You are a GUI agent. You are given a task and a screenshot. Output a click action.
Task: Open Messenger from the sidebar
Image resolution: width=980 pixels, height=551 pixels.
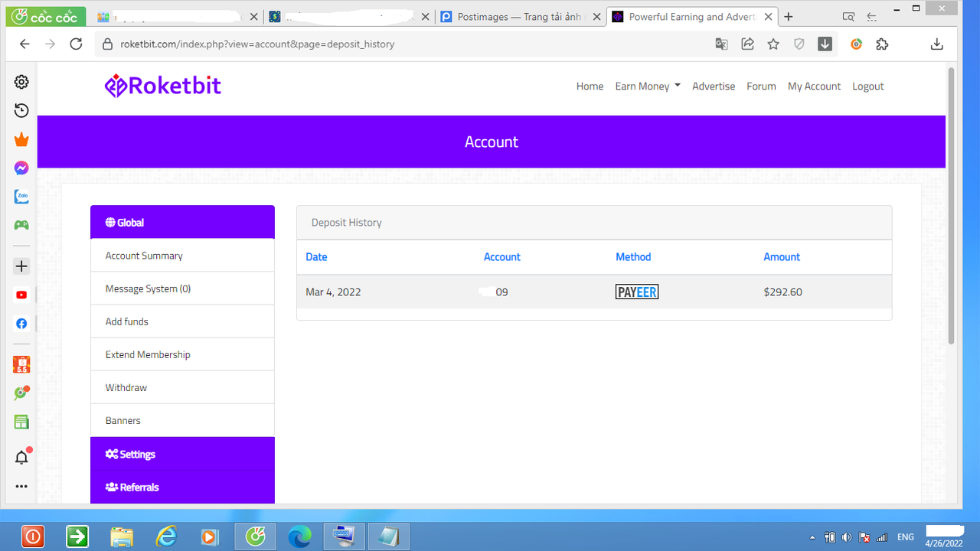pos(21,168)
